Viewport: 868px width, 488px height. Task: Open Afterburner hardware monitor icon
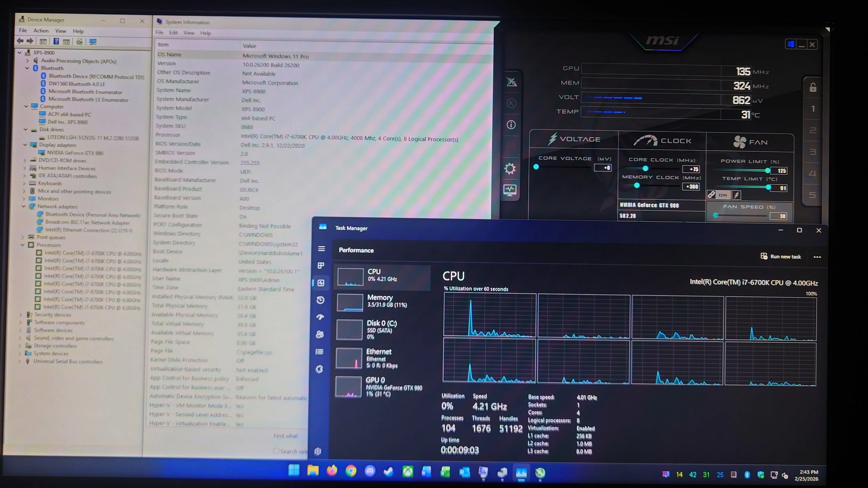[510, 190]
